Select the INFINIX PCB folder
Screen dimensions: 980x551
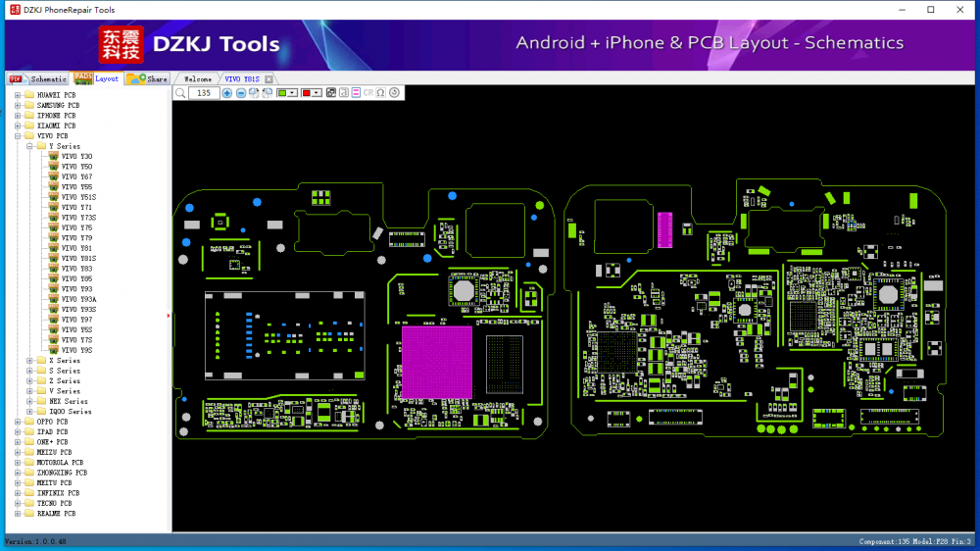coord(58,493)
